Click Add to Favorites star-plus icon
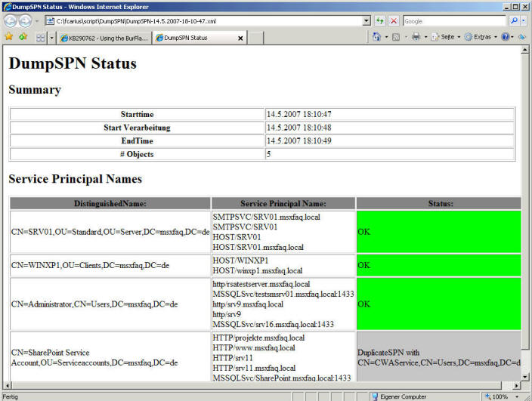532x401 pixels. [x=23, y=36]
